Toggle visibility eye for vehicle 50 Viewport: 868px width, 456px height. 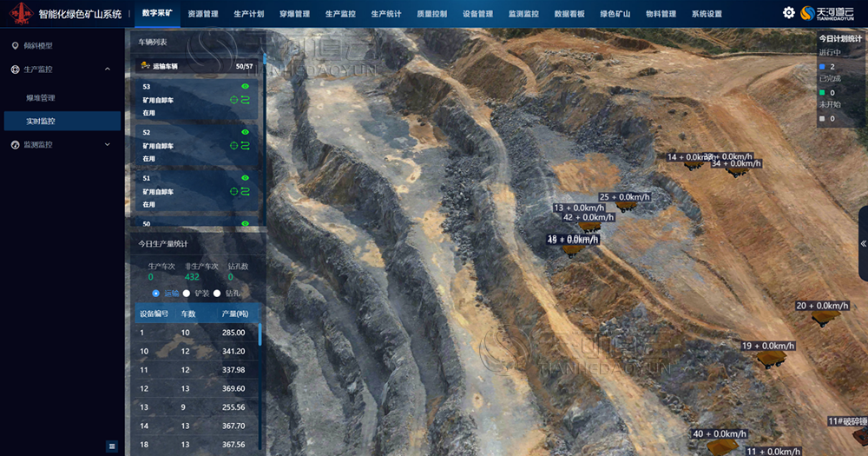coord(246,223)
